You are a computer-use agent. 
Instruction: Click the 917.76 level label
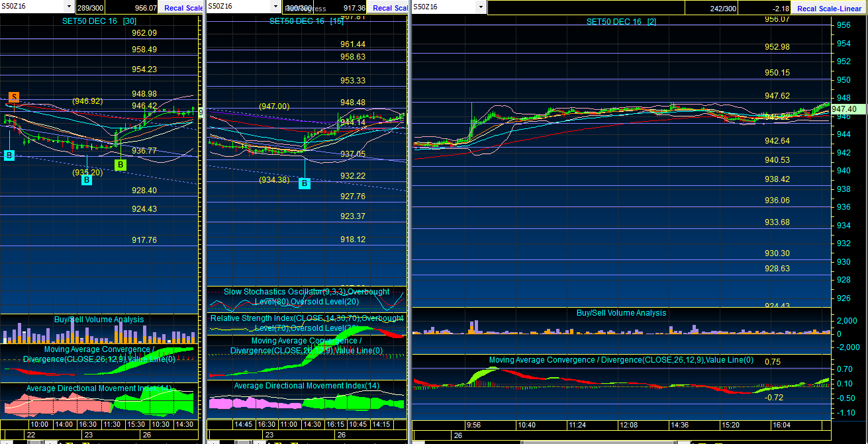[x=144, y=240]
